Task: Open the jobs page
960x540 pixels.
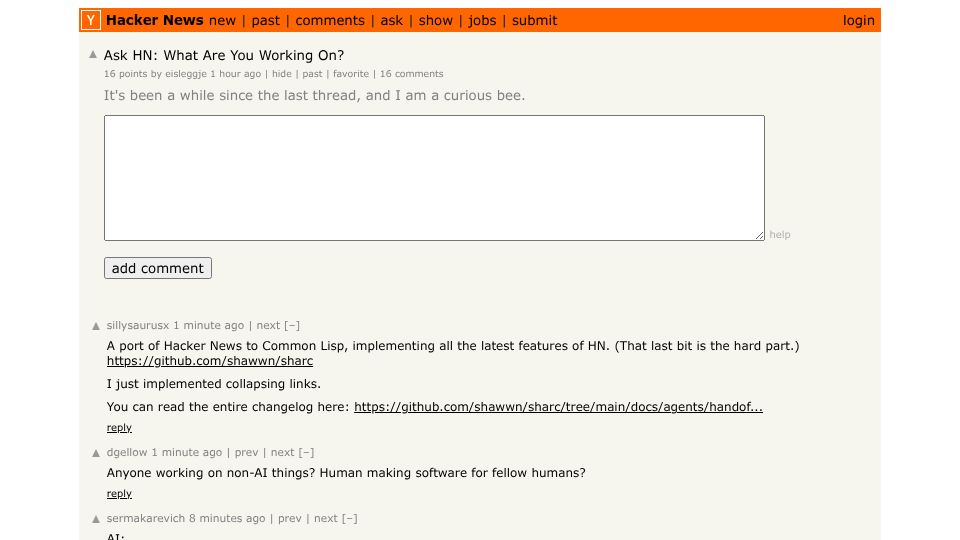Action: click(x=482, y=21)
